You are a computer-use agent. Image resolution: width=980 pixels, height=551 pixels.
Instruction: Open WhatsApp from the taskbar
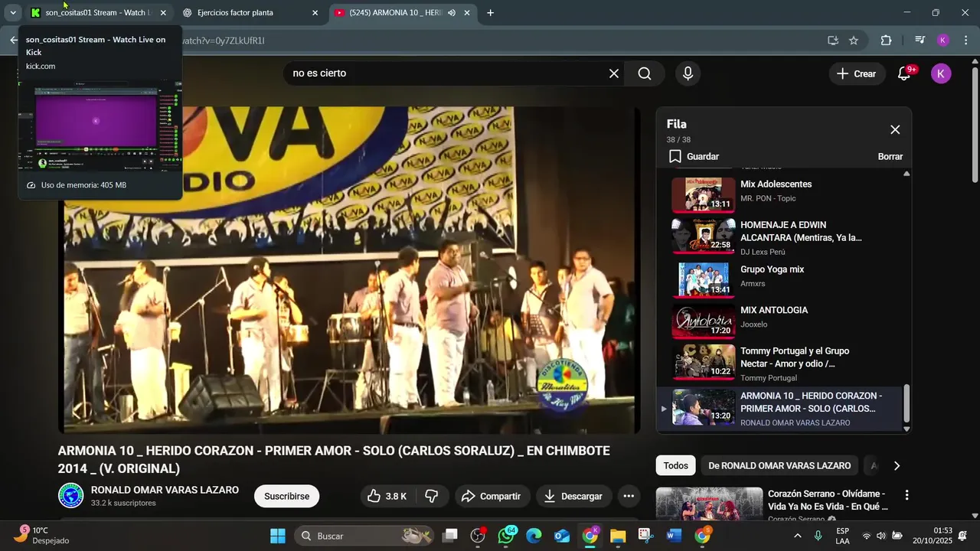coord(506,536)
